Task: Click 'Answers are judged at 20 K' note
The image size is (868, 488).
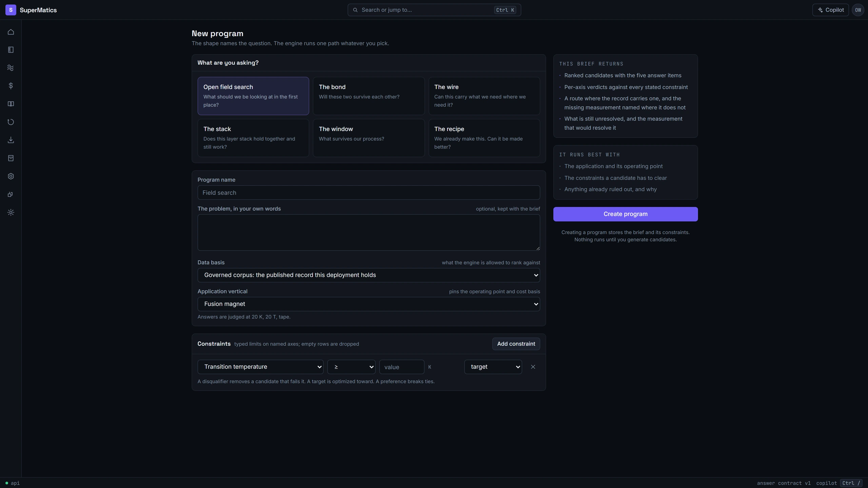Action: coord(244,317)
